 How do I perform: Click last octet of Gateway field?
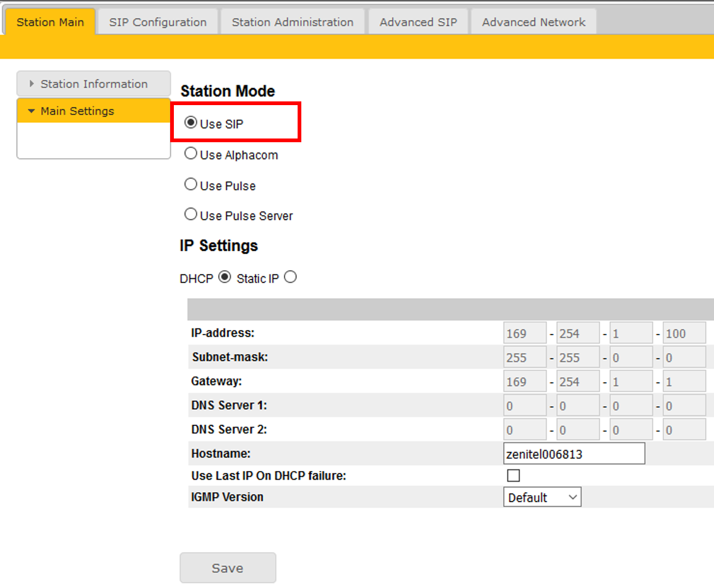click(x=684, y=381)
